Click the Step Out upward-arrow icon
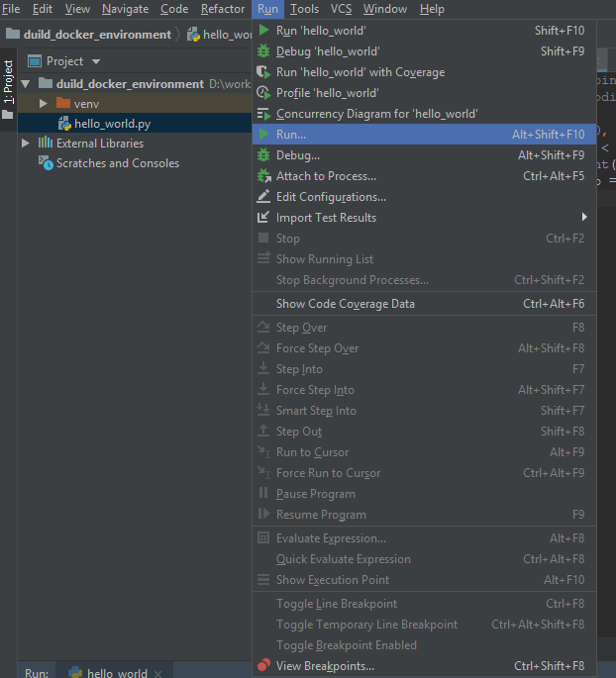The width and height of the screenshot is (616, 678). click(x=263, y=432)
